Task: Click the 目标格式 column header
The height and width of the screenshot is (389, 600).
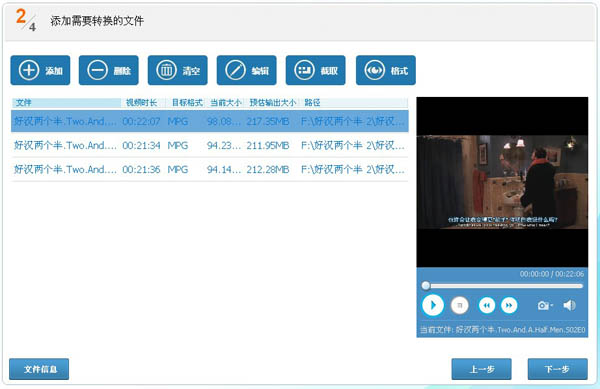Action: (x=186, y=103)
